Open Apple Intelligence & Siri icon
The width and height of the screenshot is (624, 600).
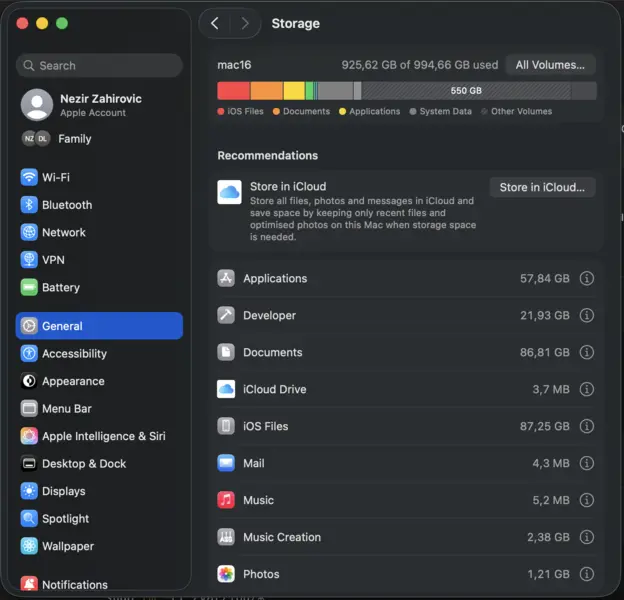[29, 436]
